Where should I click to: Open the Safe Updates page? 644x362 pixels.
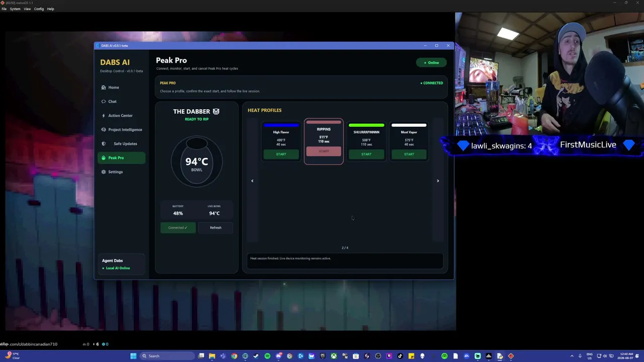pyautogui.click(x=121, y=144)
